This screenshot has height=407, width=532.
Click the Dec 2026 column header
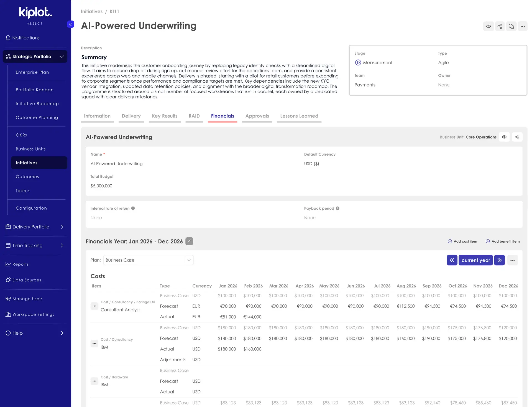click(508, 286)
